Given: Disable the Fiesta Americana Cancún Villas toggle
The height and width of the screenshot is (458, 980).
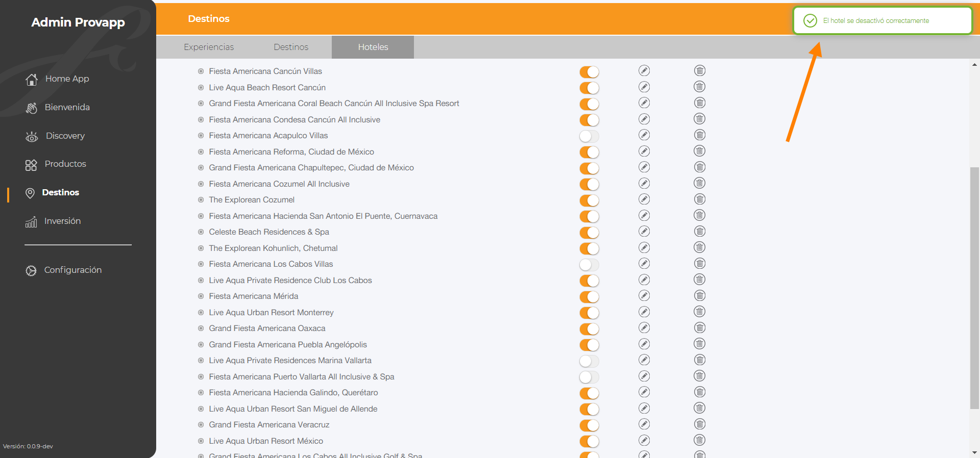Looking at the screenshot, I should pos(589,72).
